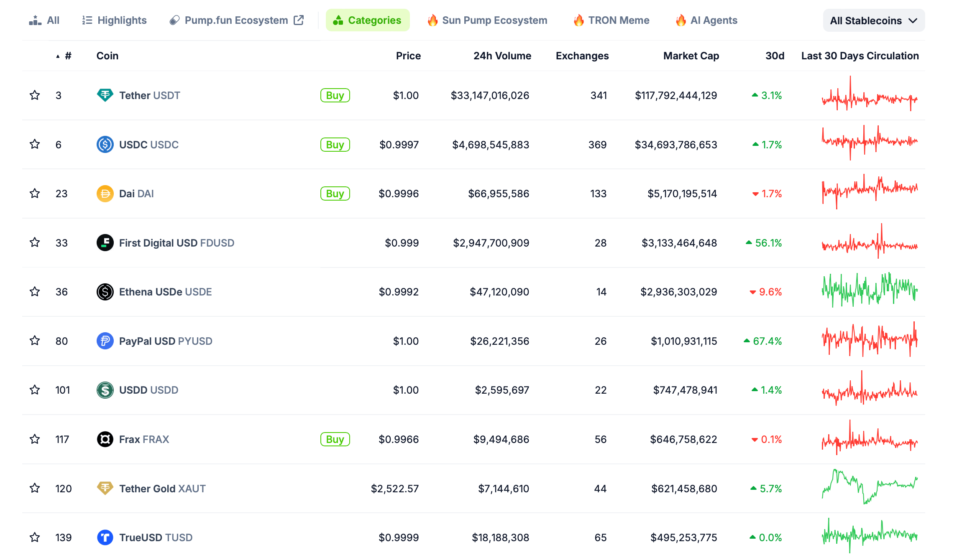Screen dimensions: 962x560
Task: Click the green Categories shapes icon
Action: (x=338, y=20)
